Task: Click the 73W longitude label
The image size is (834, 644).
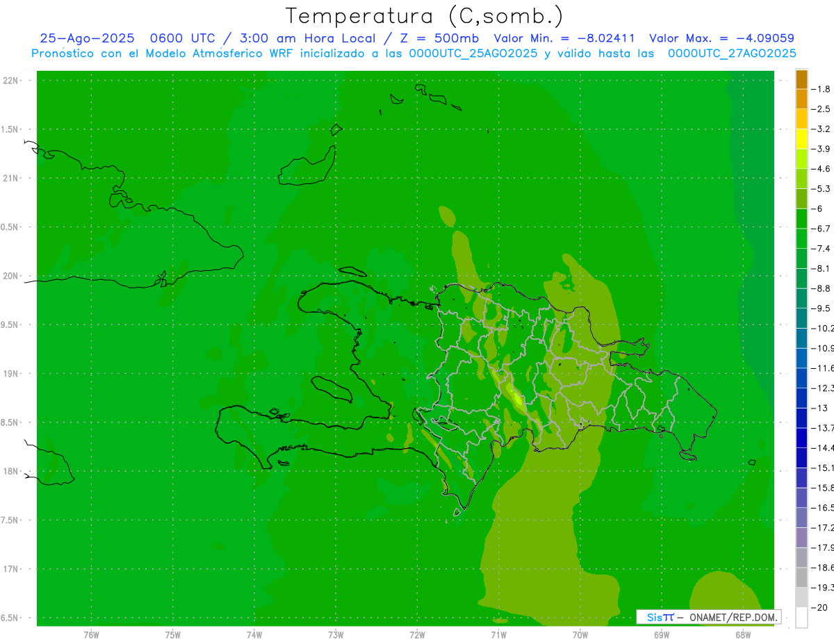Action: (336, 635)
